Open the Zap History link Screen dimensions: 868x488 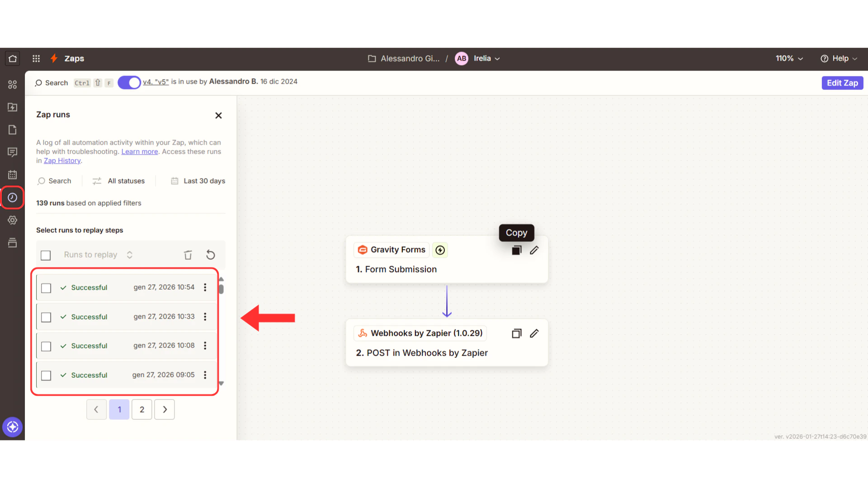click(62, 160)
